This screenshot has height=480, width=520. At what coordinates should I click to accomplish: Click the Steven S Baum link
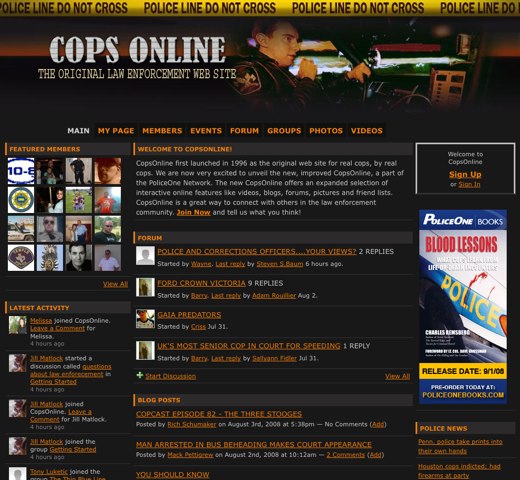pos(280,264)
